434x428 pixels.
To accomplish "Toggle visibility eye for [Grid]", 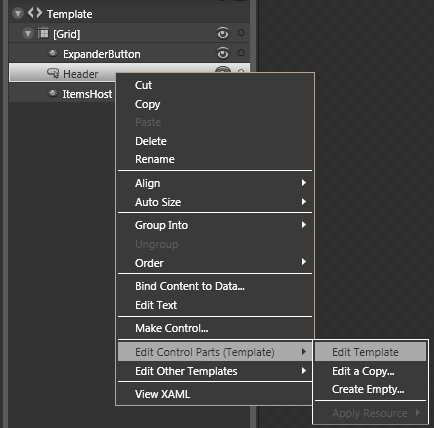I will coord(223,33).
